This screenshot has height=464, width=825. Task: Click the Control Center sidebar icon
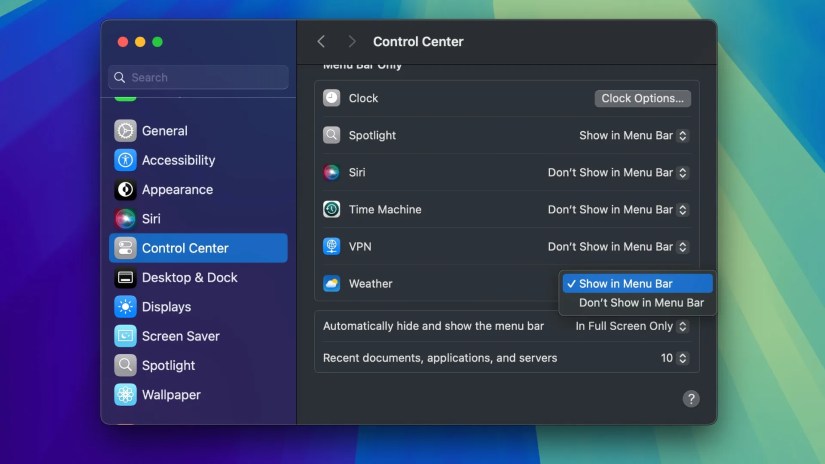125,248
